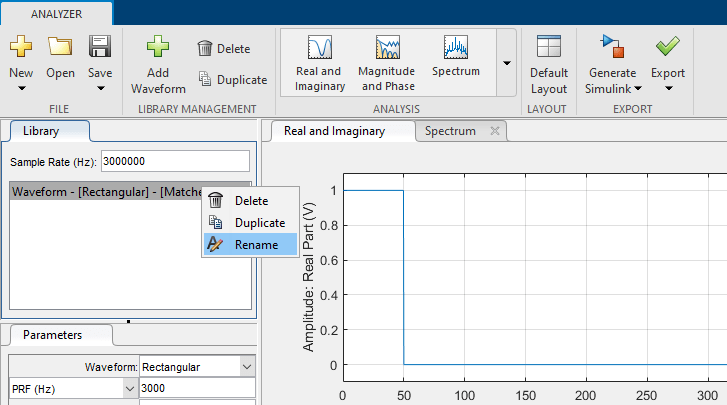Select the ANALYZER ribbon tab

tap(57, 14)
